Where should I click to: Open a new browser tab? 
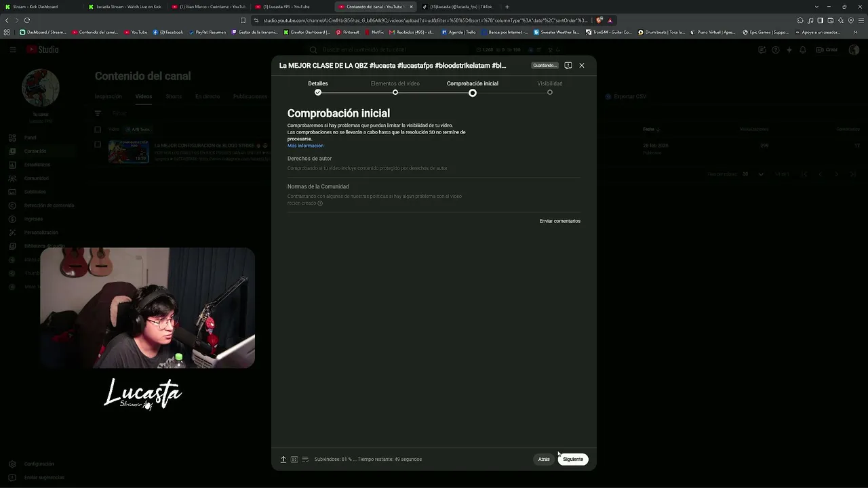pyautogui.click(x=507, y=7)
